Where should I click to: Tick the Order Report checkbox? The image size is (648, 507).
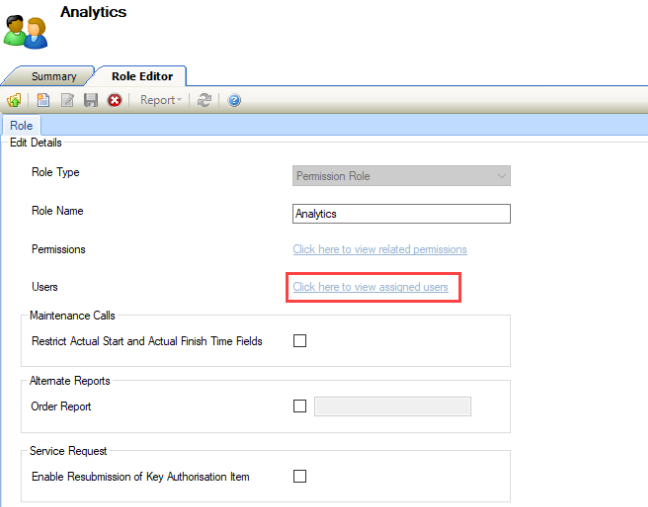[x=300, y=406]
